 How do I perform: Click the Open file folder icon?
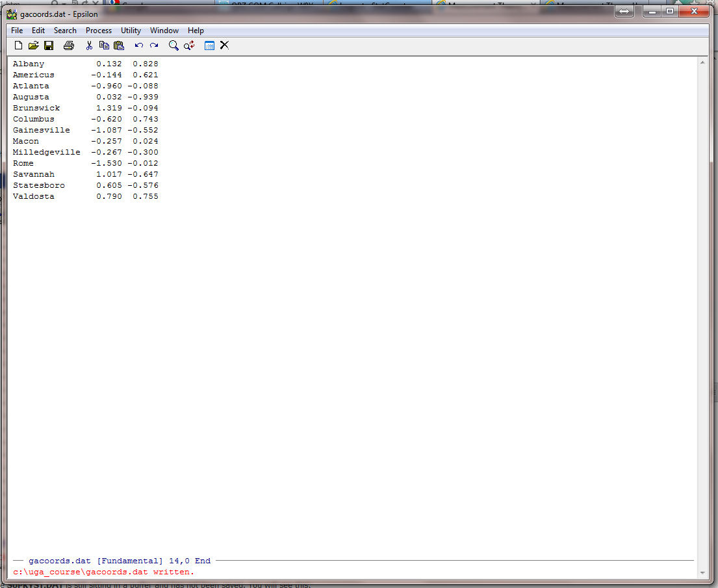pyautogui.click(x=33, y=45)
